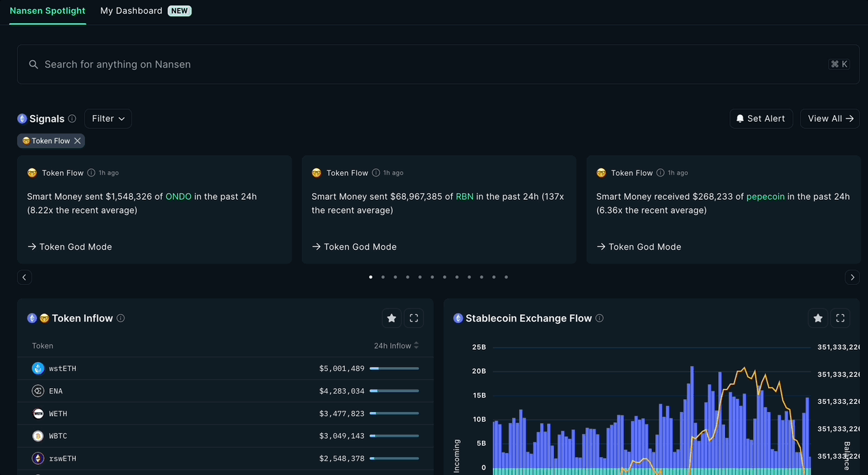Toggle favorite star on Stablecoin Exchange Flow

coord(818,318)
